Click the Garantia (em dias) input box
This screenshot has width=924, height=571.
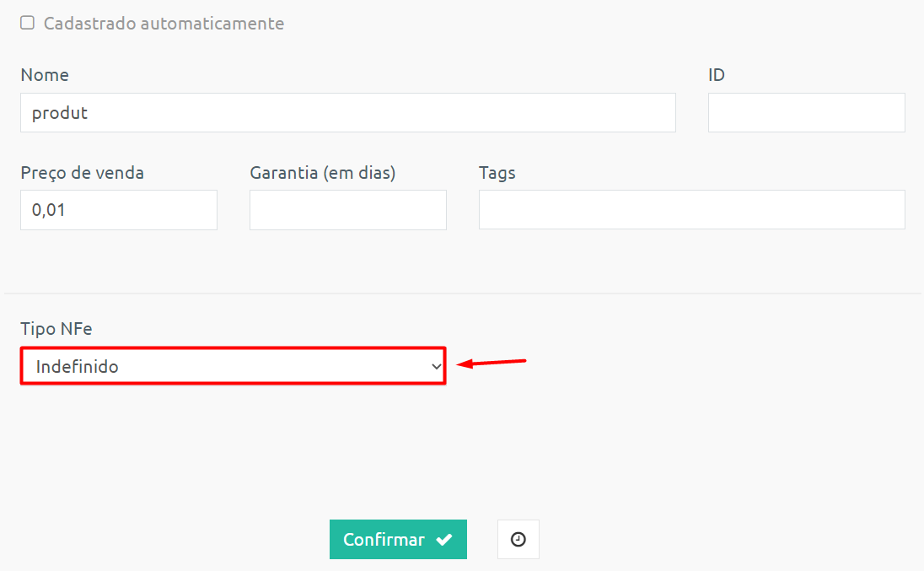[x=347, y=210]
